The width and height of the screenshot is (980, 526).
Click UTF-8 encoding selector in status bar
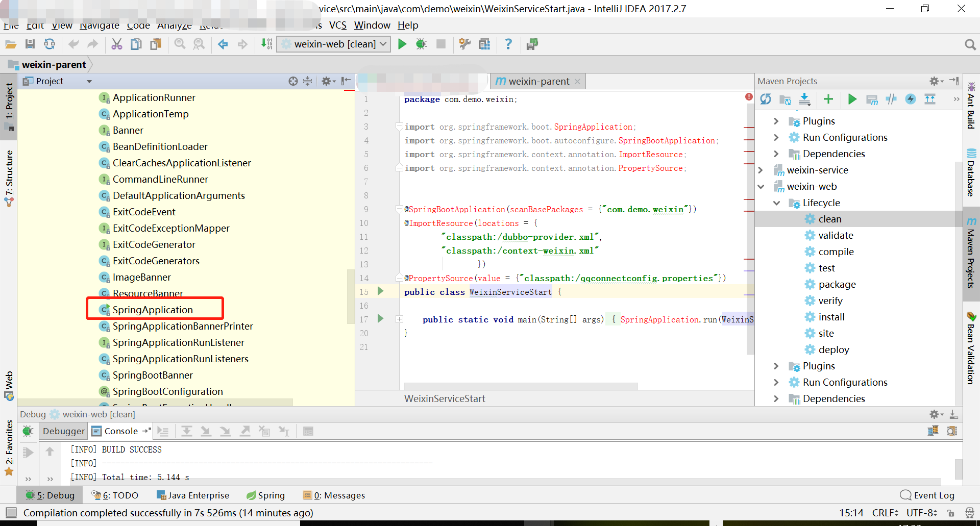(922, 513)
